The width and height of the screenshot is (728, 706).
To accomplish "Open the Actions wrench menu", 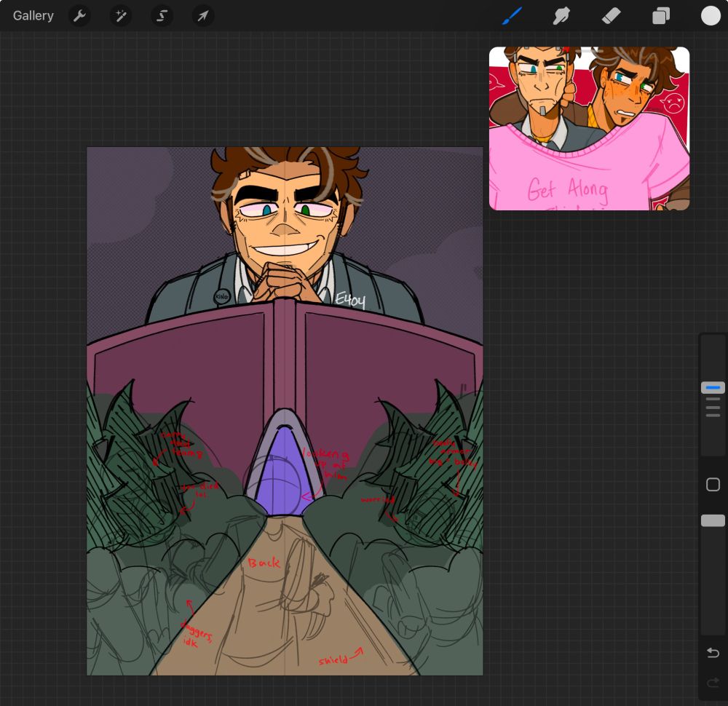I will pyautogui.click(x=79, y=16).
